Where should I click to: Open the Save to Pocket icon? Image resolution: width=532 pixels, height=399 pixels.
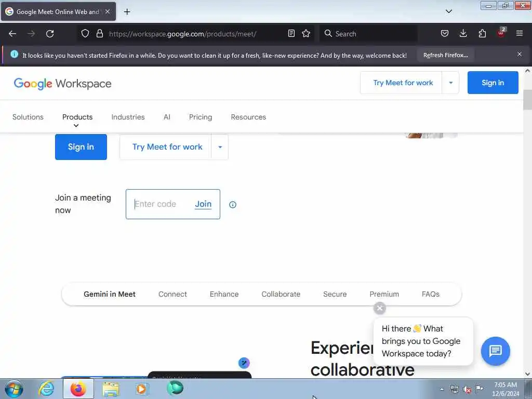click(445, 33)
